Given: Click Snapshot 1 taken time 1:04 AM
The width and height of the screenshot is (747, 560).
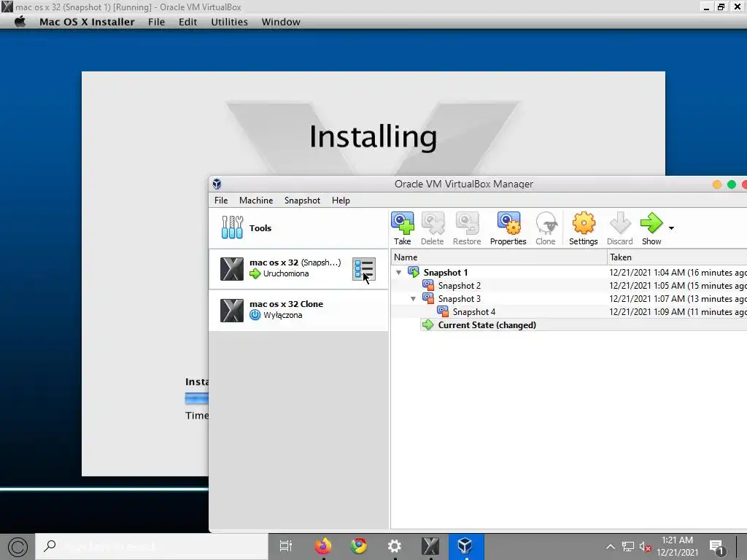Looking at the screenshot, I should tap(678, 273).
